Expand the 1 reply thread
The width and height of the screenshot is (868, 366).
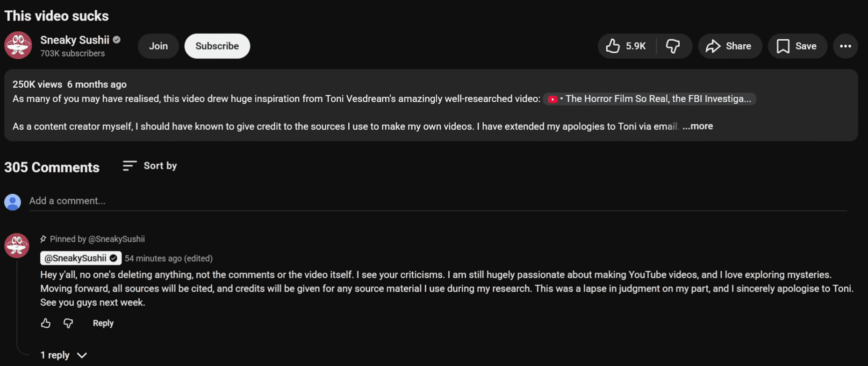64,355
